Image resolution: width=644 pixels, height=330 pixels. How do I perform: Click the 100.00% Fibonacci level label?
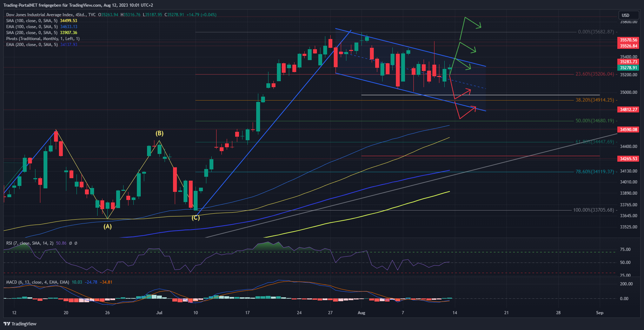tap(593, 210)
